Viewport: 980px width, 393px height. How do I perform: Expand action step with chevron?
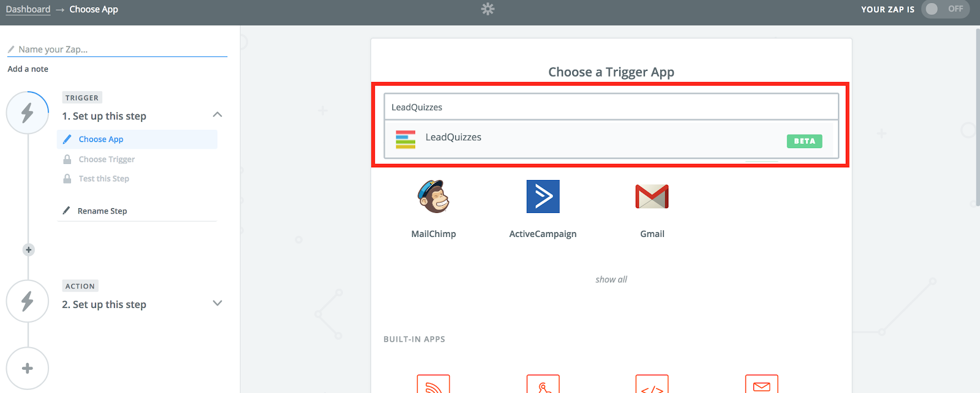[x=217, y=303]
